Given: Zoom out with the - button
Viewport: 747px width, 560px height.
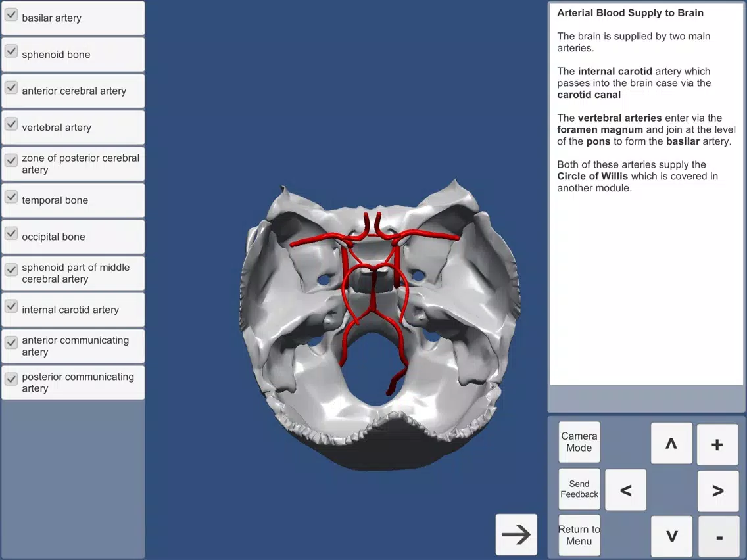Looking at the screenshot, I should tap(717, 536).
